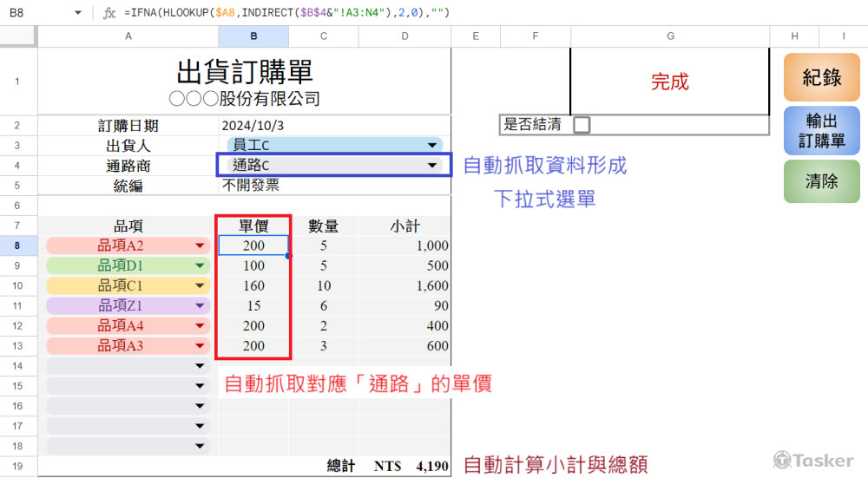Image resolution: width=868 pixels, height=478 pixels.
Task: Open the name box B8 dropdown arrow
Action: point(77,13)
